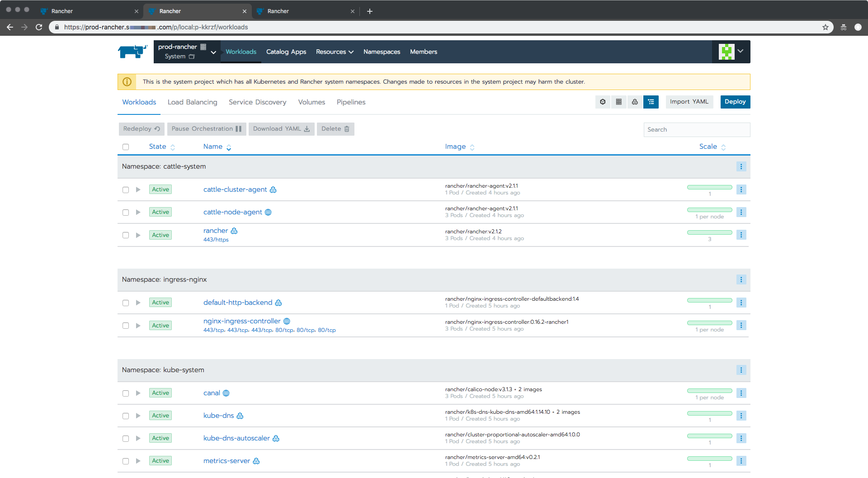The width and height of the screenshot is (868, 478).
Task: Open the default-http-backend workload link
Action: pos(237,303)
